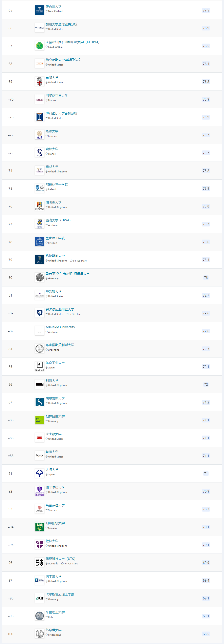Click the UC San Diego logo
Image resolution: width=224 pixels, height=644 pixels.
39,28
